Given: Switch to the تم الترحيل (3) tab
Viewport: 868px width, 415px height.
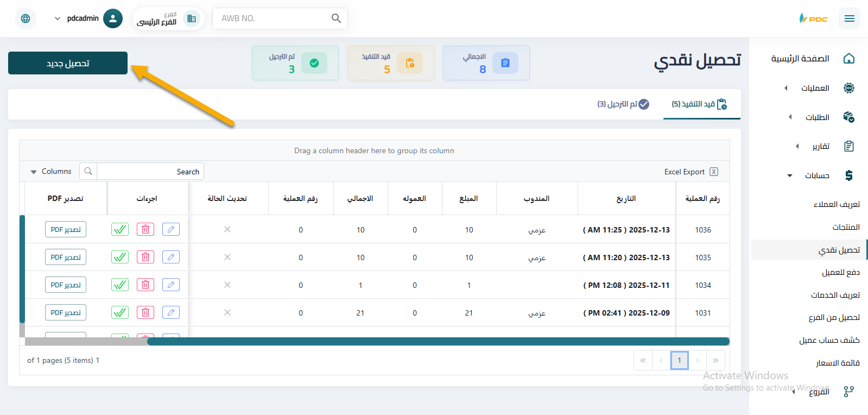Looking at the screenshot, I should tap(623, 104).
